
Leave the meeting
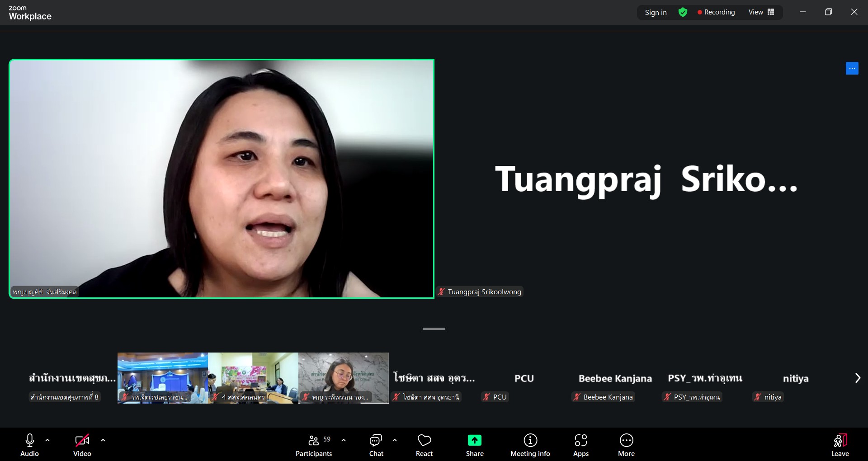[840, 445]
